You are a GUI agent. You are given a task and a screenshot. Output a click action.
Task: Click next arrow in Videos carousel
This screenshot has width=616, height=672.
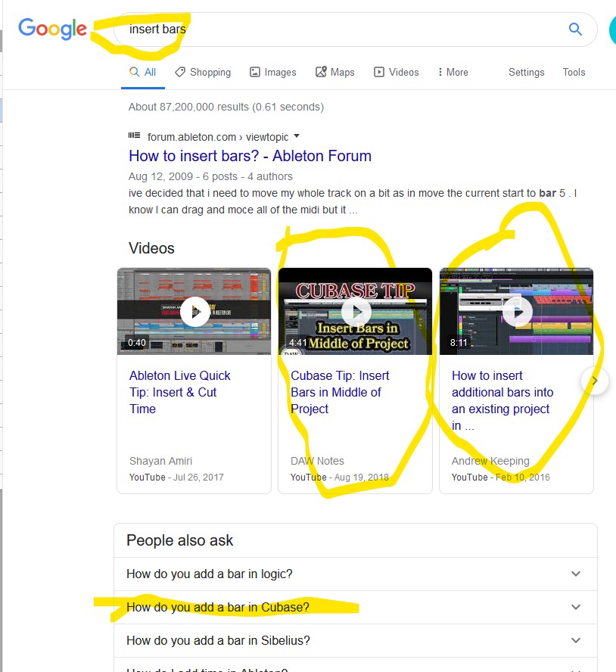tap(595, 381)
